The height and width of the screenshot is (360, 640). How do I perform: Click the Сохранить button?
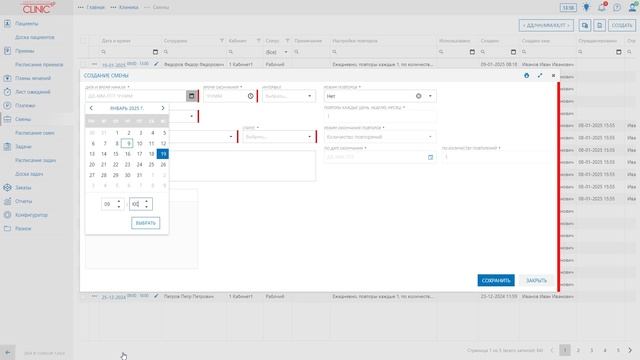[x=496, y=280]
